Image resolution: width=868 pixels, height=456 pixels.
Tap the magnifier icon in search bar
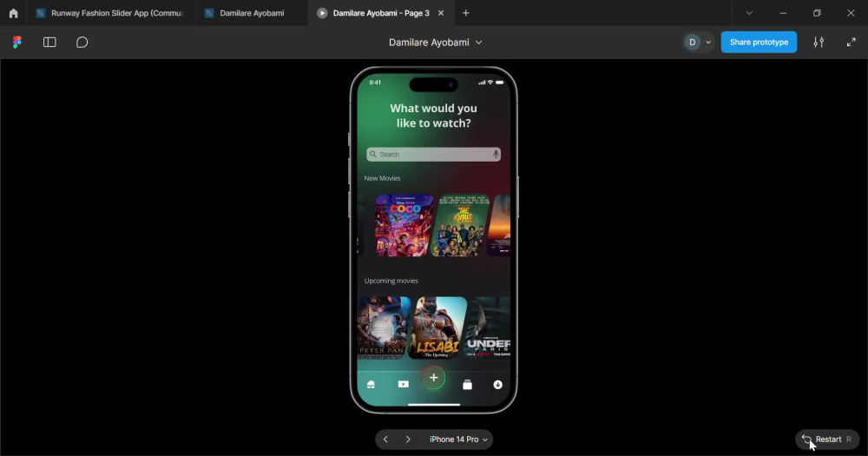coord(373,155)
